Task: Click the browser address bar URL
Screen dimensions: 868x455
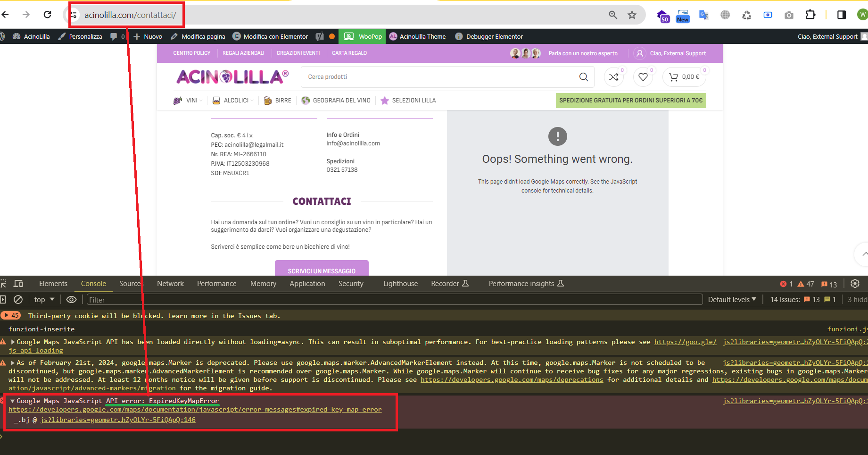Action: [130, 15]
